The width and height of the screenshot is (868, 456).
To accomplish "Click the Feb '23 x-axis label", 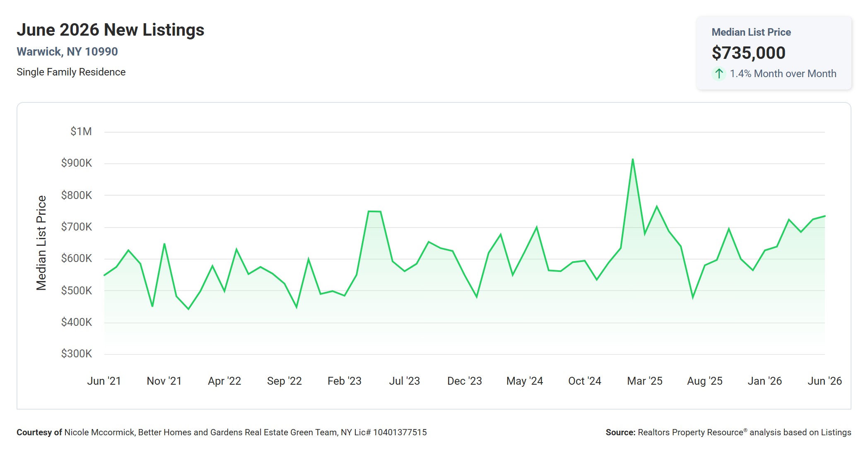I will click(x=344, y=381).
